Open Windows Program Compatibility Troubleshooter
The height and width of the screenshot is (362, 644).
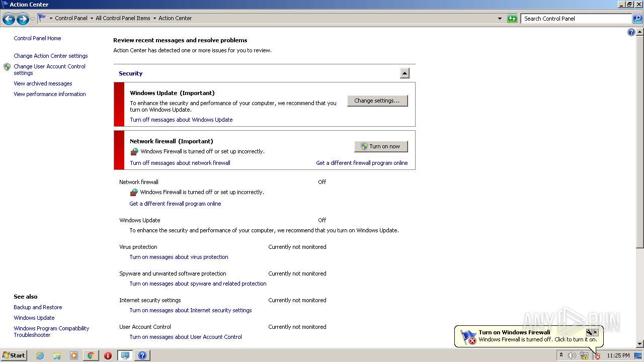[51, 331]
